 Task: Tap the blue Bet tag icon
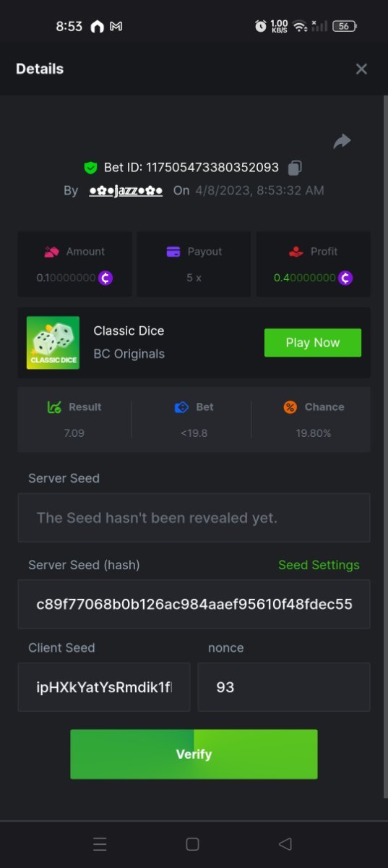[181, 407]
